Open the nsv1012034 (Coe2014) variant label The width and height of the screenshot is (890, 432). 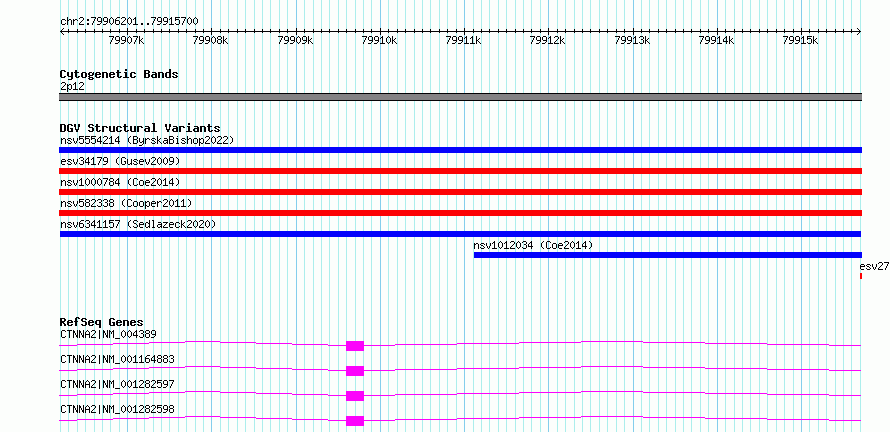[x=533, y=245]
